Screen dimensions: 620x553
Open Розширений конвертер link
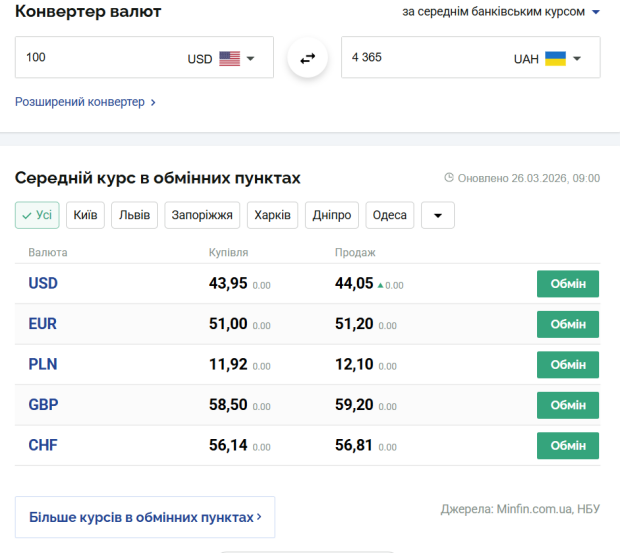(85, 102)
